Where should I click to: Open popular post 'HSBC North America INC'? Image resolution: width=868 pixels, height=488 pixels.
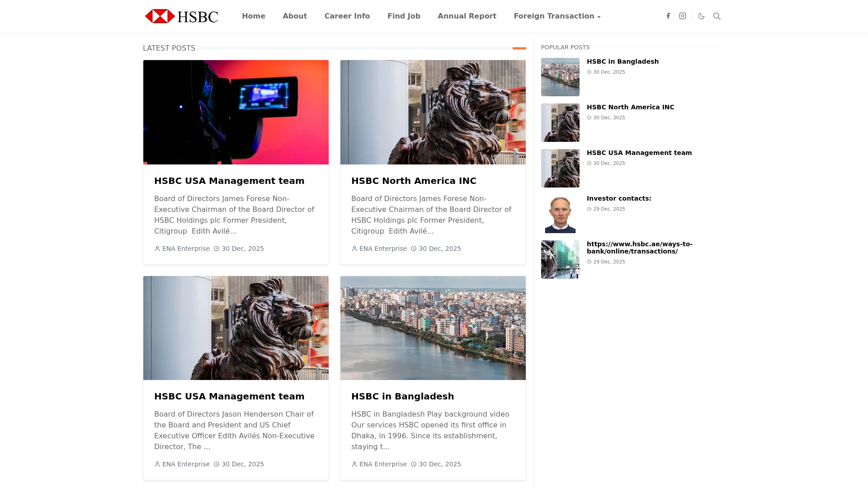[x=630, y=107]
